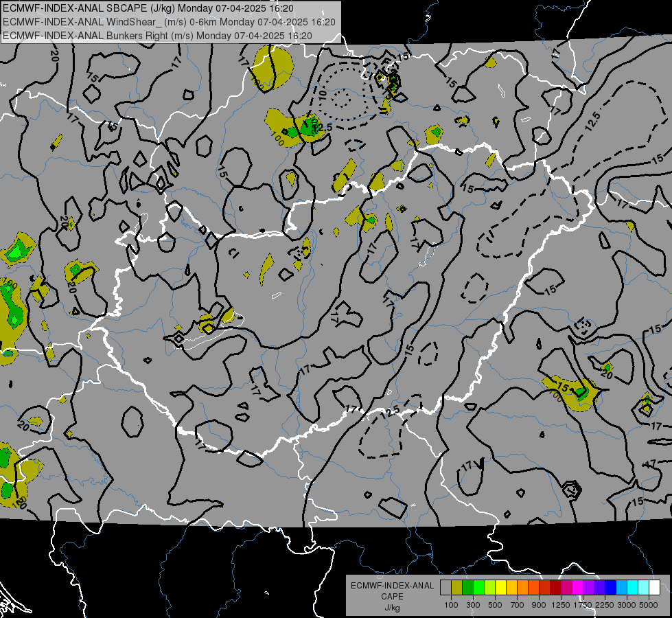The width and height of the screenshot is (672, 618).
Task: Select the bright magenta legend swatch
Action: coord(578,588)
